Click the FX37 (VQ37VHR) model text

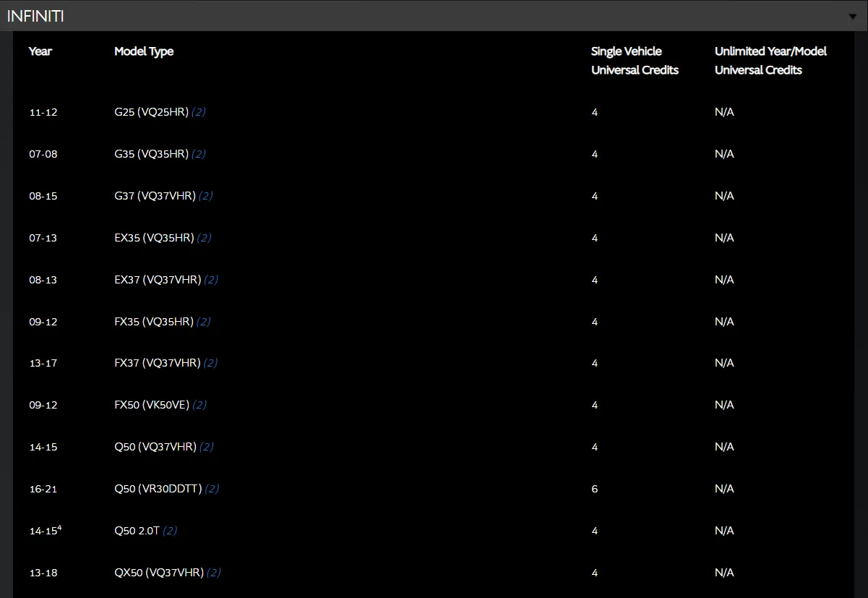pyautogui.click(x=158, y=363)
